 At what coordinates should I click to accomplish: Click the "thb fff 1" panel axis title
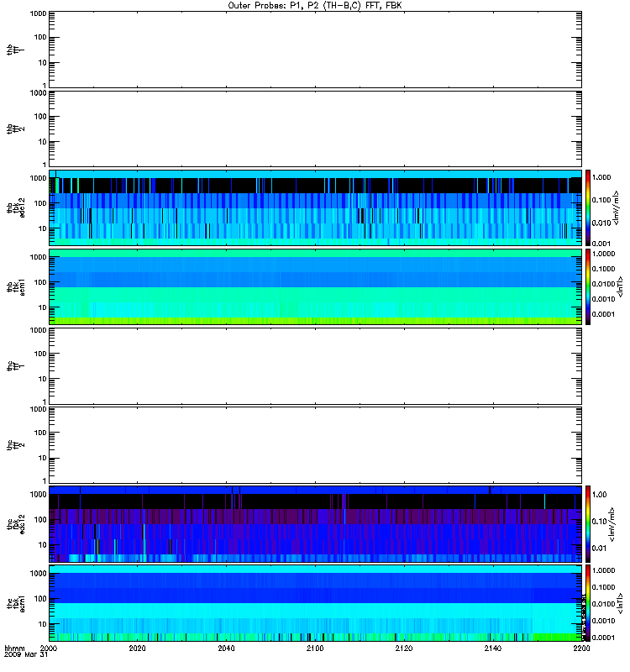coord(15,50)
